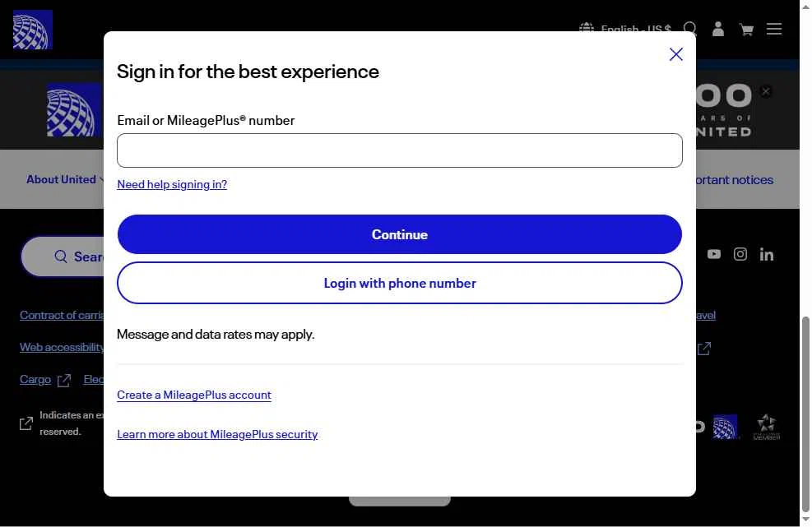Open Create a MileagePlus account link

[x=194, y=395]
